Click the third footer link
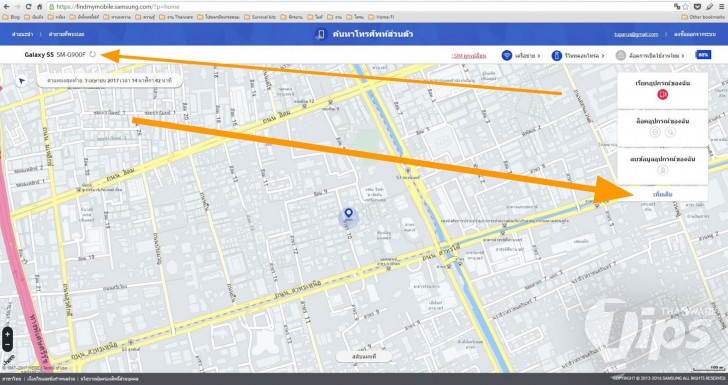 click(109, 379)
